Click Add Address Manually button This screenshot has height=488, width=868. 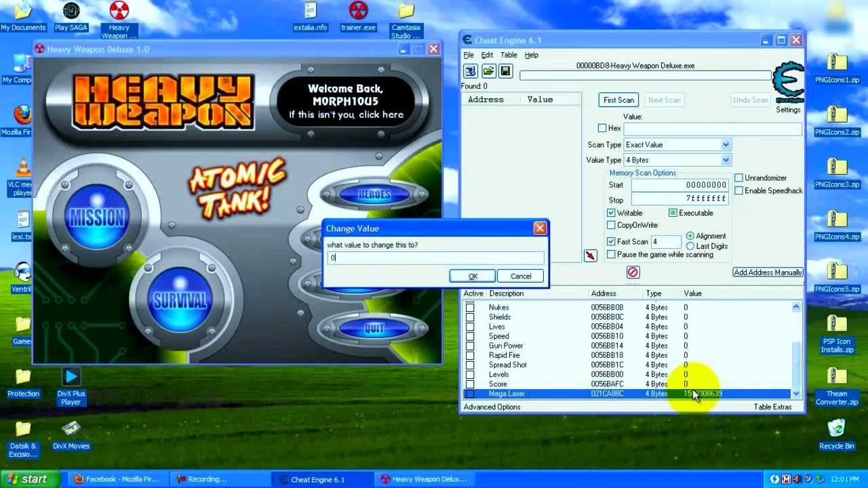768,272
